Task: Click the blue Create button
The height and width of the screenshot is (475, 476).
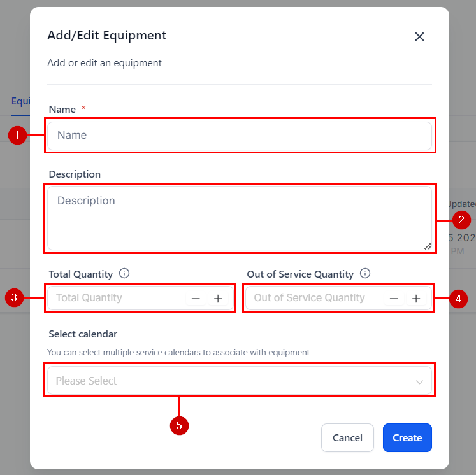Action: tap(407, 437)
